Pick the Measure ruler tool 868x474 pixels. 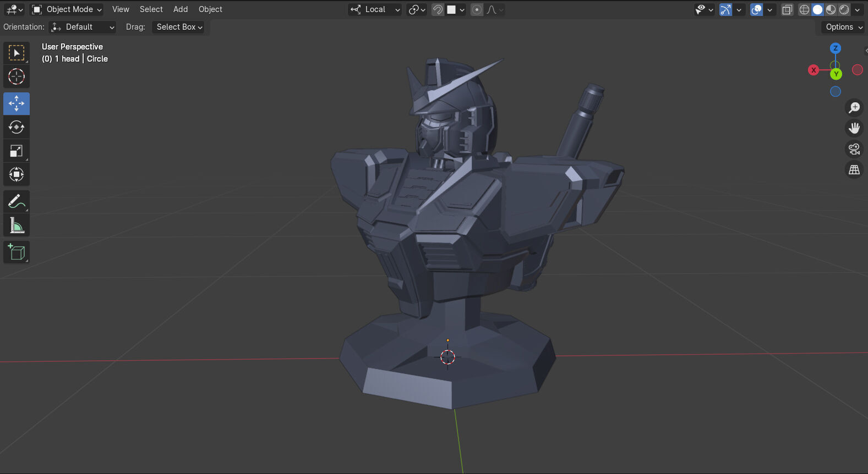pos(17,225)
